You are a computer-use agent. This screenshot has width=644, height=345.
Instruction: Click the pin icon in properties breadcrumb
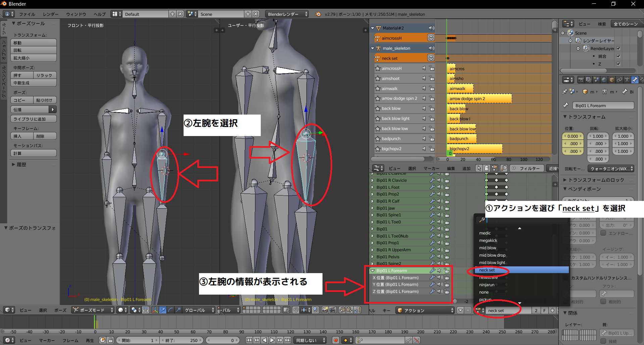pos(565,92)
